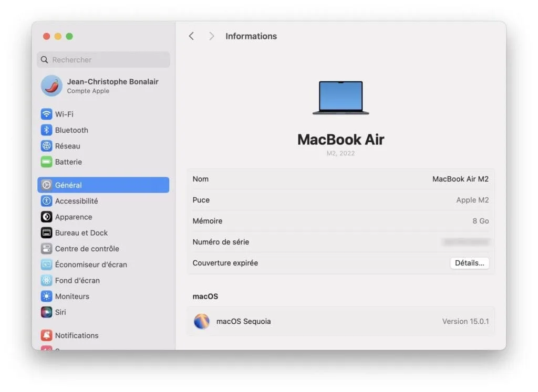538x392 pixels.
Task: Click the Siri icon
Action: [x=46, y=312]
